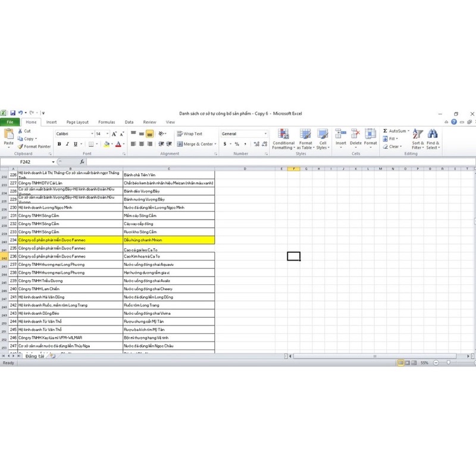Open the Name Box dropdown arrow
This screenshot has width=476, height=476.
(53, 162)
